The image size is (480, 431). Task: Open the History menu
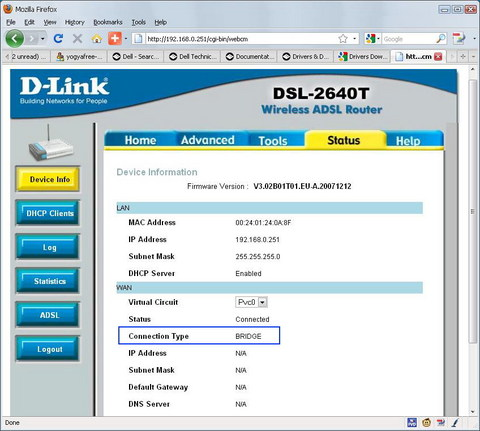point(75,22)
